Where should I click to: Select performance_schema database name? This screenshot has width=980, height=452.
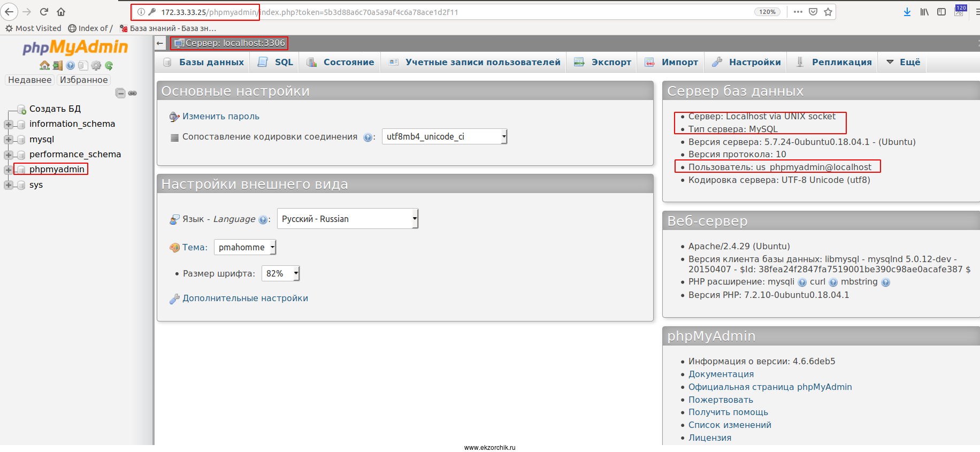[75, 154]
